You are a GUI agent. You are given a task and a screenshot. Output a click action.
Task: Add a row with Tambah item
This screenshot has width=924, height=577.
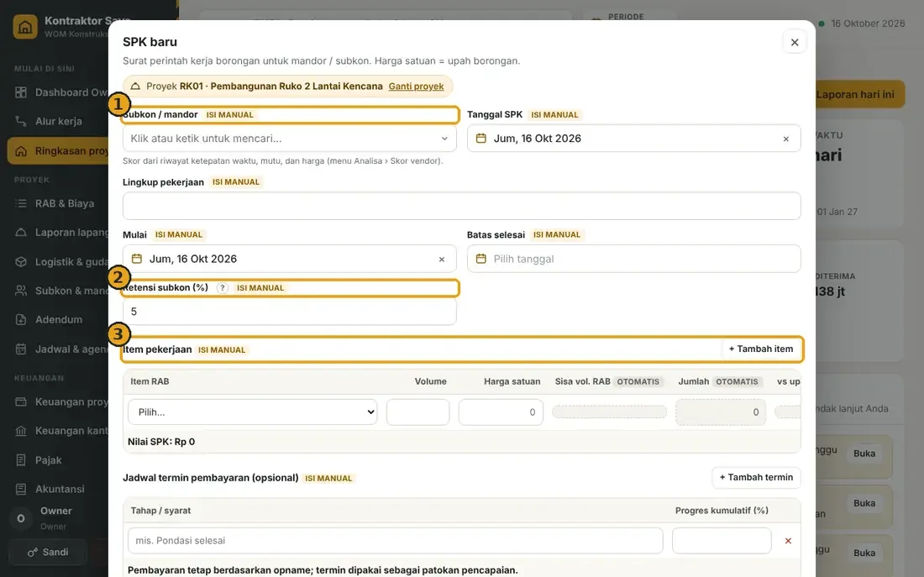(761, 349)
